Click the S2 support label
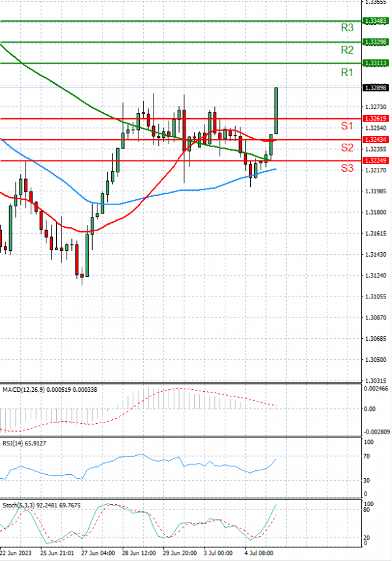392x561 pixels. pos(347,148)
